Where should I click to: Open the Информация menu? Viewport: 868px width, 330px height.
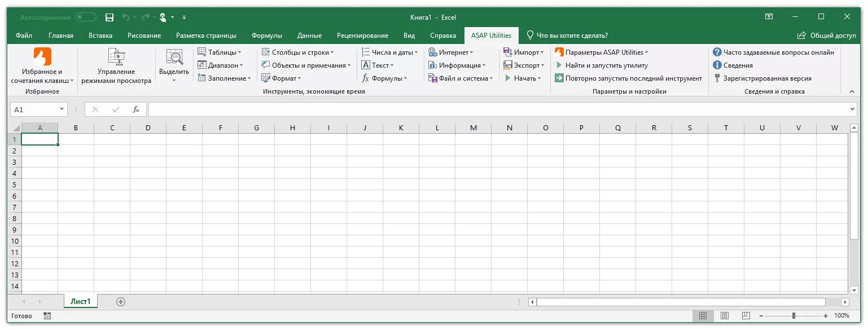[x=457, y=65]
